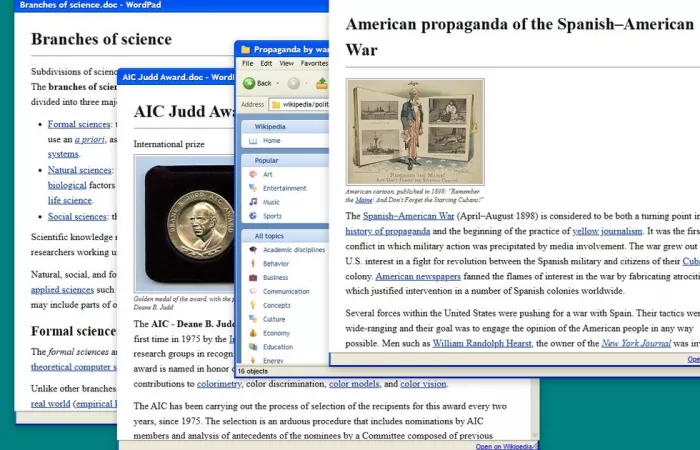Click the Concepts lightbulb icon

(253, 305)
